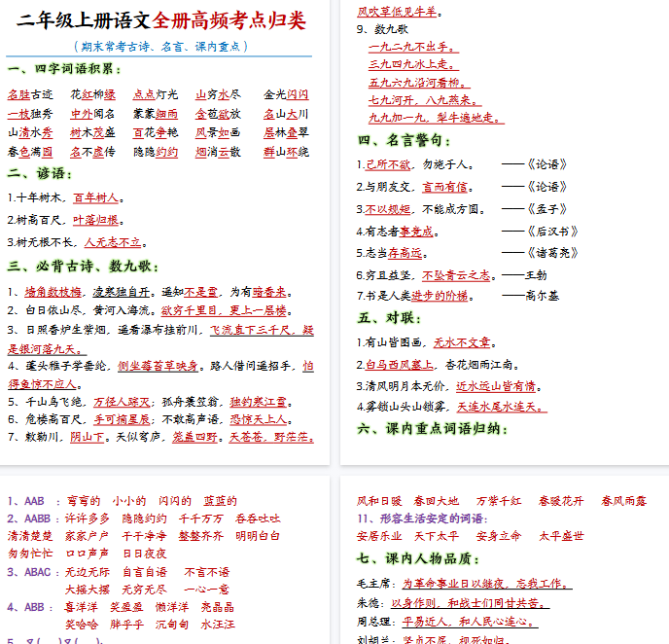The height and width of the screenshot is (644, 669).
Task: Select the word '许许多多'
Action: pos(88,519)
